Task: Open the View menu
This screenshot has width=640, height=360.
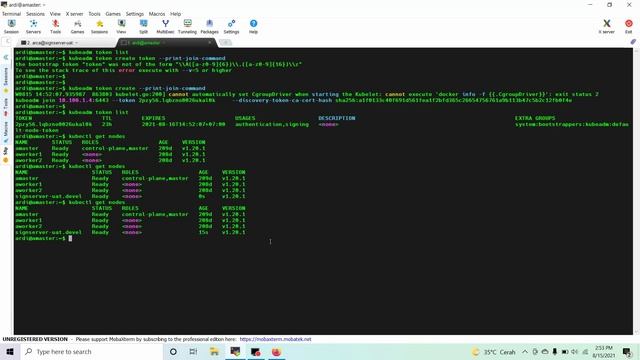Action: click(x=55, y=14)
